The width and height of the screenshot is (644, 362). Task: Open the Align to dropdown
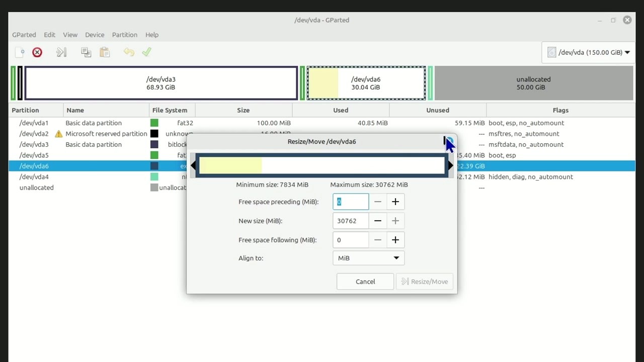coord(368,258)
